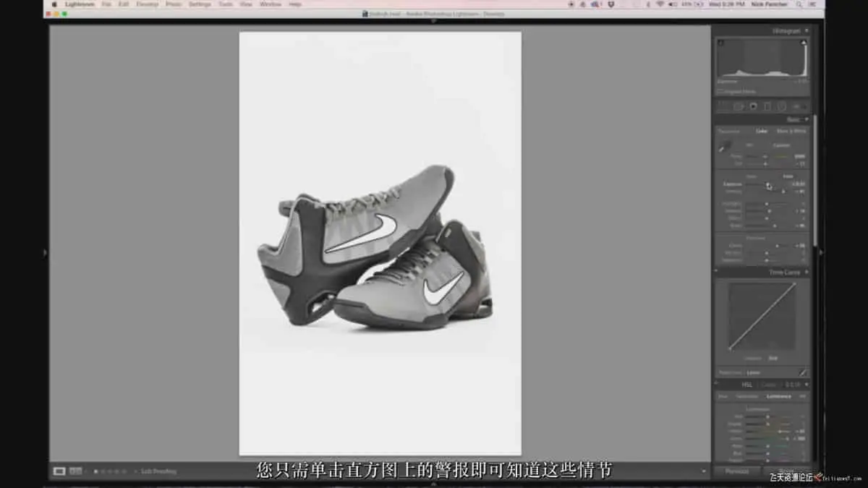Open the toolbar content dropdown arrow
Viewport: 868px width, 488px height.
(x=704, y=471)
